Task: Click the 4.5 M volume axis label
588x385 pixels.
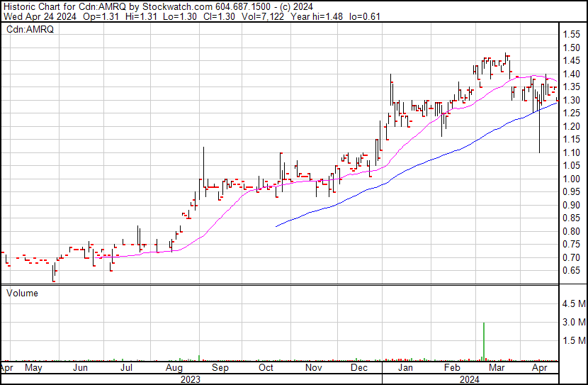Action: coord(574,304)
